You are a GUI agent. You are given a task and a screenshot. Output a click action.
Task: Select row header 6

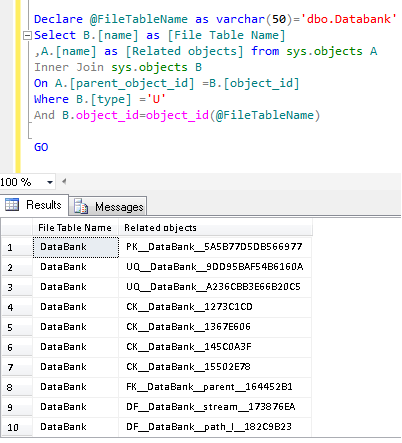17,347
